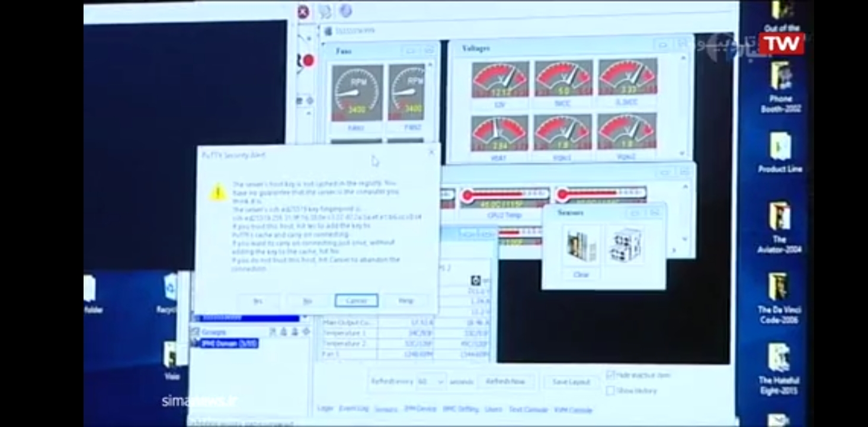Click the Fan 1 row in sensor table

[x=406, y=354]
